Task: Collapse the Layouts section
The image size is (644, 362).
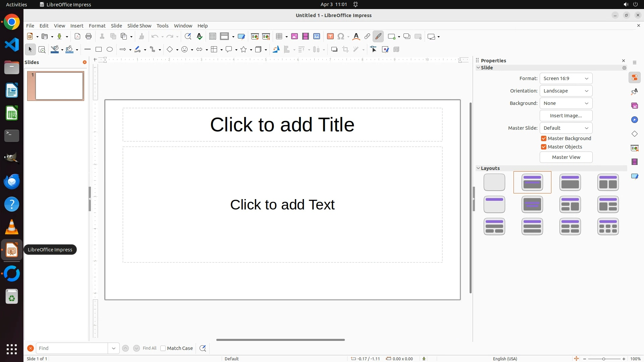Action: pos(479,168)
